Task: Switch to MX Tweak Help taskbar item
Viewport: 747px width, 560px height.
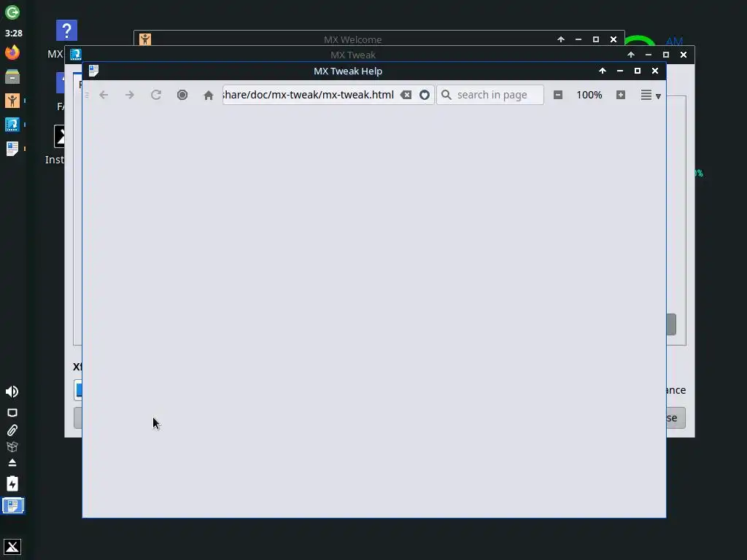Action: click(x=12, y=149)
